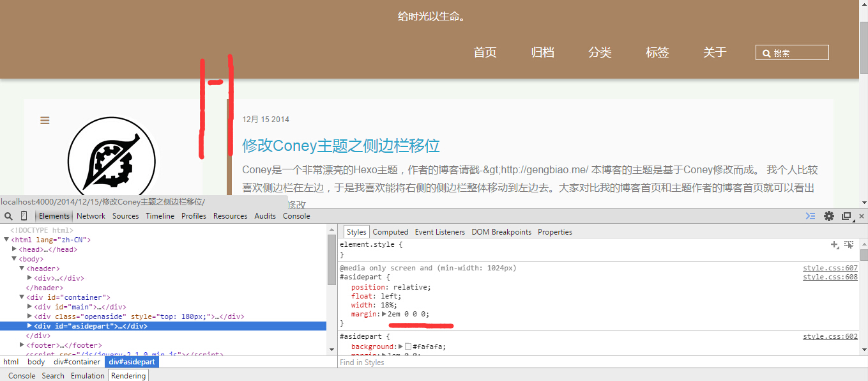Expand the openaside div node
The height and width of the screenshot is (381, 868).
(29, 316)
